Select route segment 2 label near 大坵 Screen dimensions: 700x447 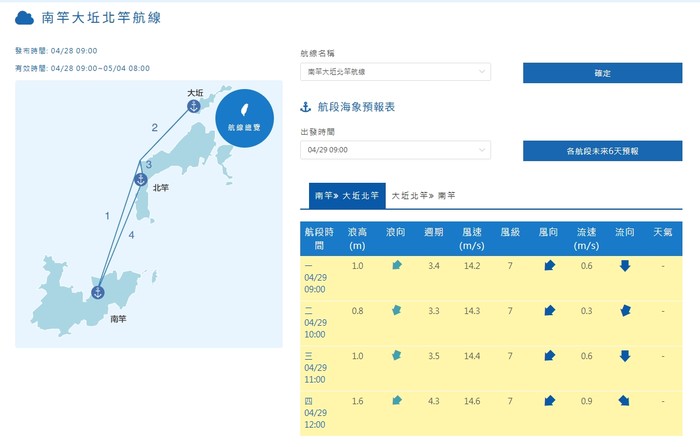point(154,128)
